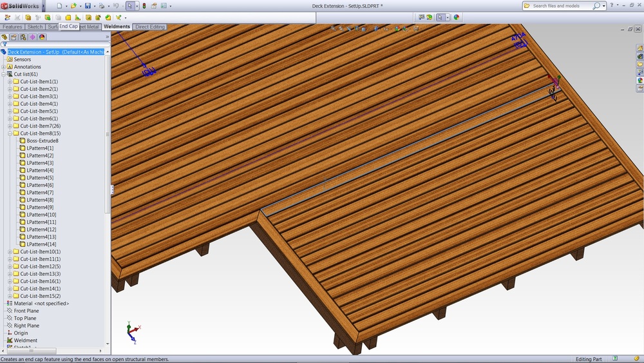Click the Editing Part status bar label
Screen dimensions: 644x363
pos(589,359)
